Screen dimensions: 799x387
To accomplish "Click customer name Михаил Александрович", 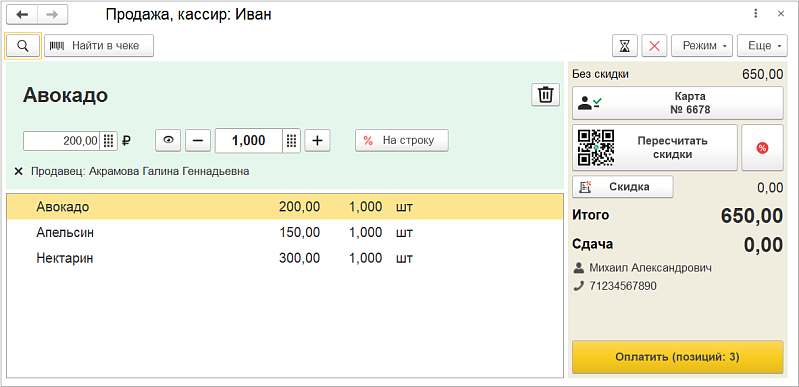I will click(x=651, y=268).
